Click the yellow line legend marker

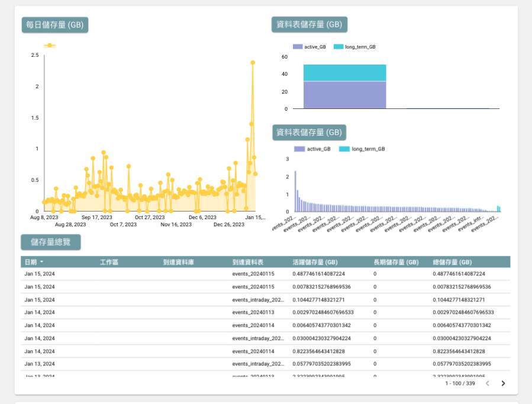tap(50, 46)
